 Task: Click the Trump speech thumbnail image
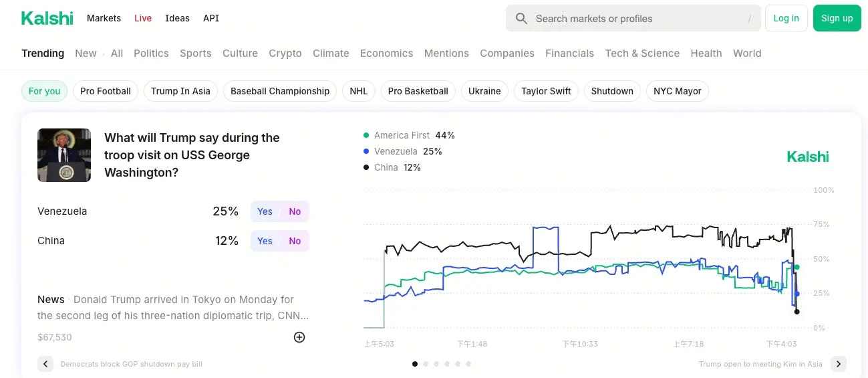[64, 155]
